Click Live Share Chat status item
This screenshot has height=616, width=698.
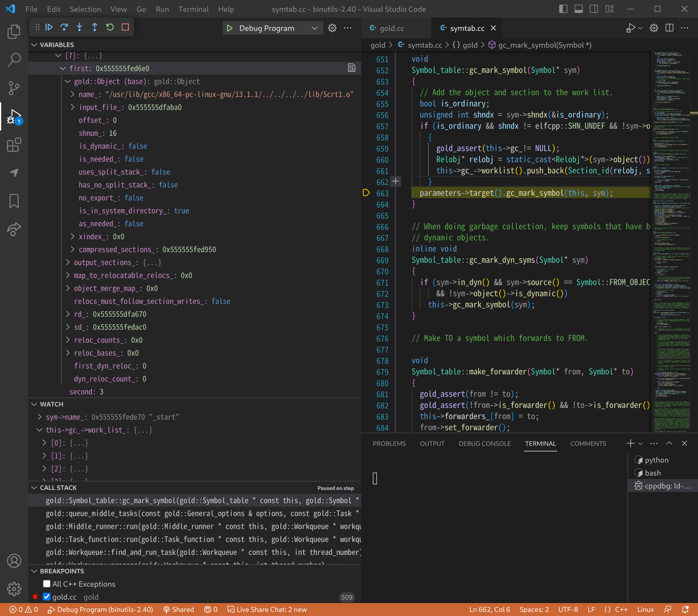tap(267, 610)
